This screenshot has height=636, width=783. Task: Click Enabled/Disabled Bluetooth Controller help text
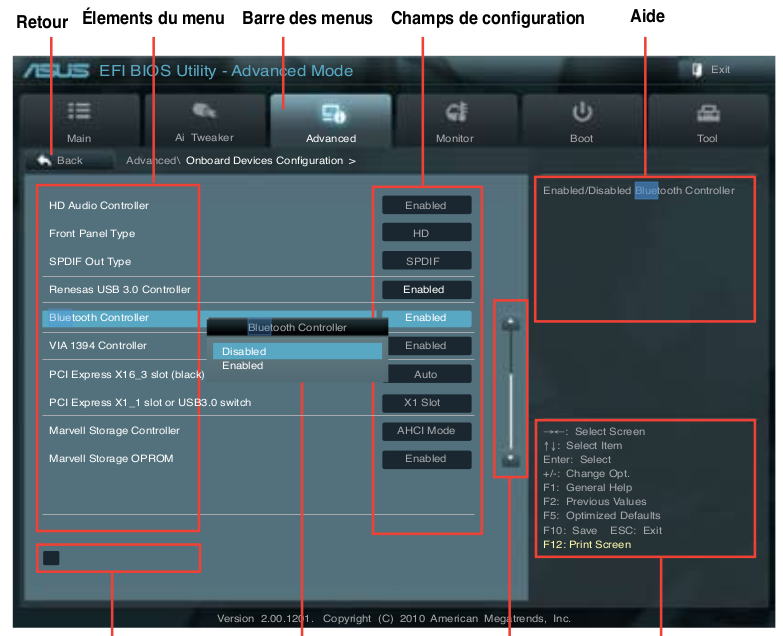tap(639, 190)
